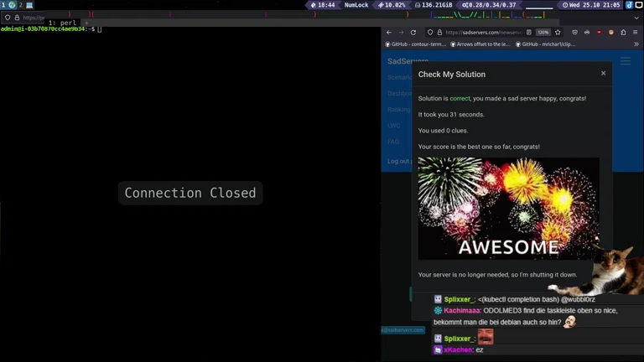
Task: Click the 10.02% status entry
Action: pos(392,5)
